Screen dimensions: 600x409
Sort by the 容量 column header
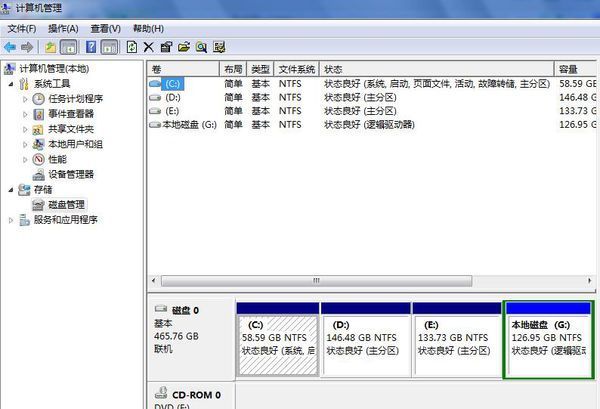click(576, 69)
